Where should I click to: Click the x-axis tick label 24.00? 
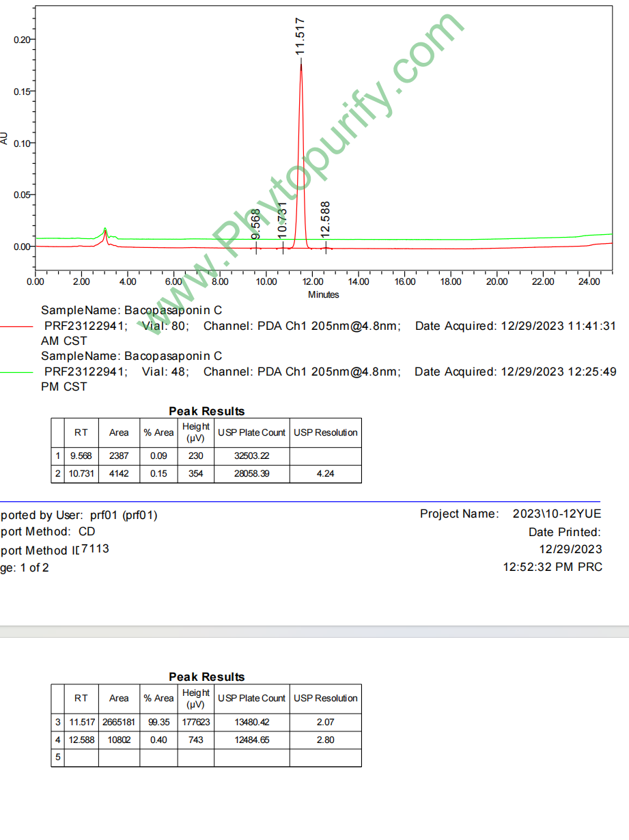(x=589, y=281)
